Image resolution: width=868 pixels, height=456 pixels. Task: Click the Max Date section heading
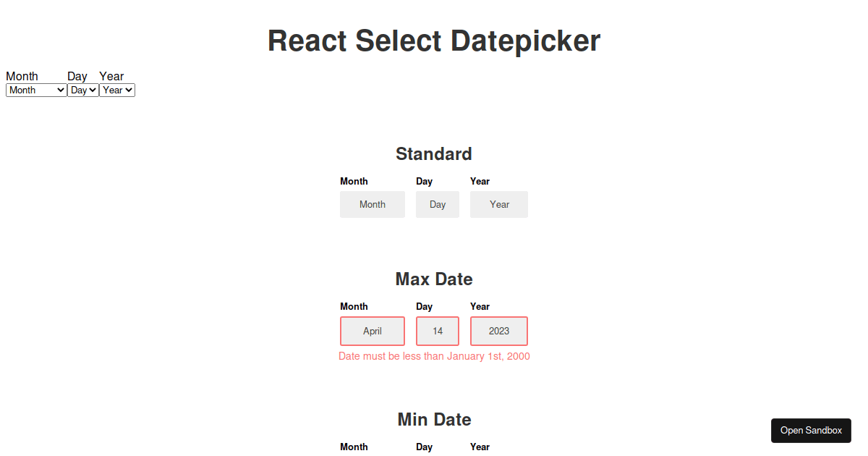coord(434,279)
